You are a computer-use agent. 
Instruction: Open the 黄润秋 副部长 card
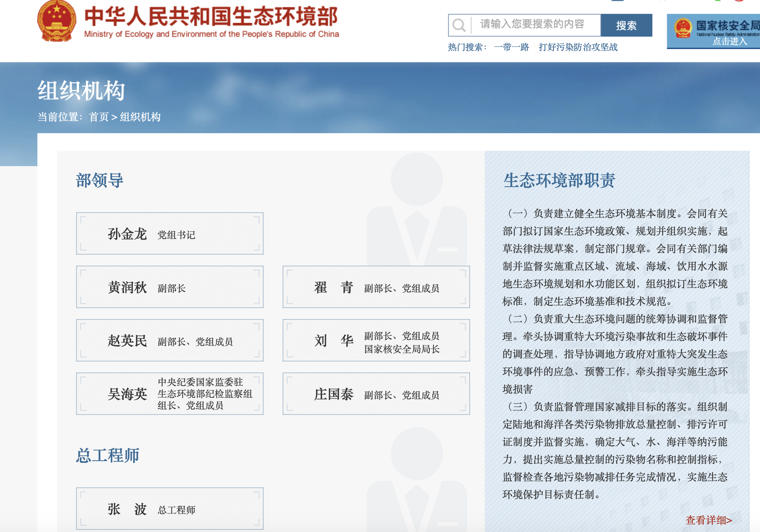point(170,287)
